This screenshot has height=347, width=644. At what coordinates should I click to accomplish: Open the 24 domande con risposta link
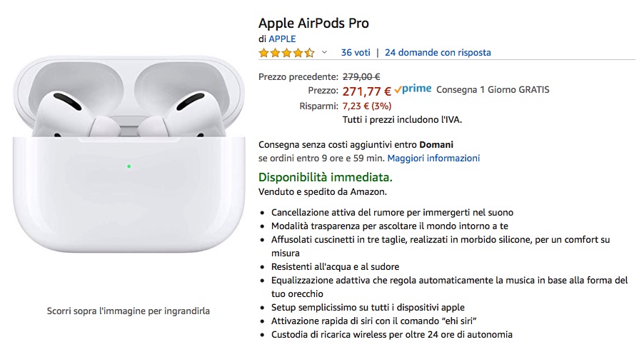click(x=438, y=52)
